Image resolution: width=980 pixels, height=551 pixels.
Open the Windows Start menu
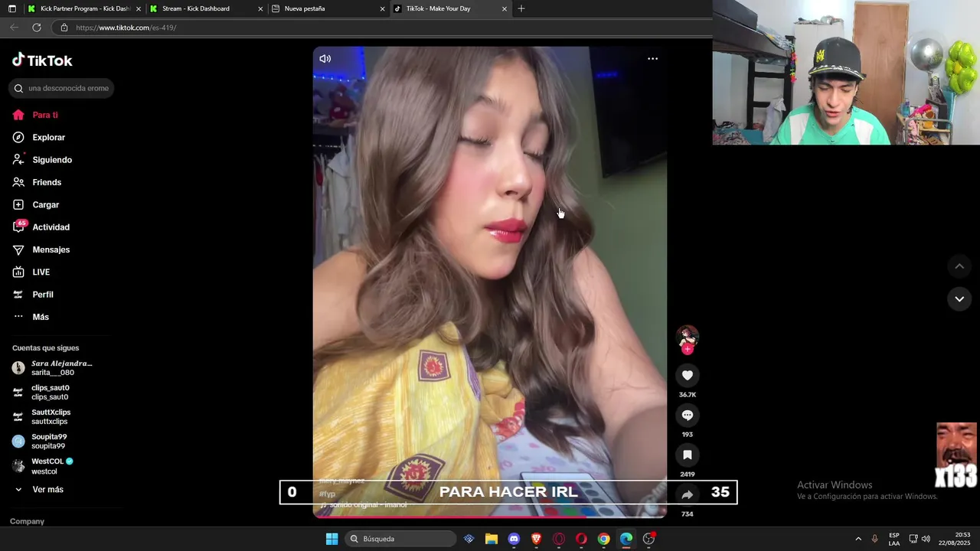click(x=332, y=539)
